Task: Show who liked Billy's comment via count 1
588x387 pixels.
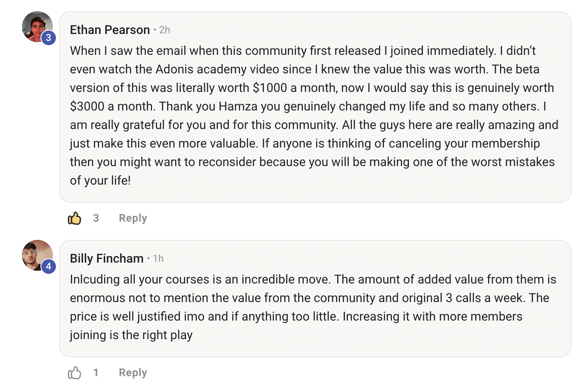Action: [96, 373]
